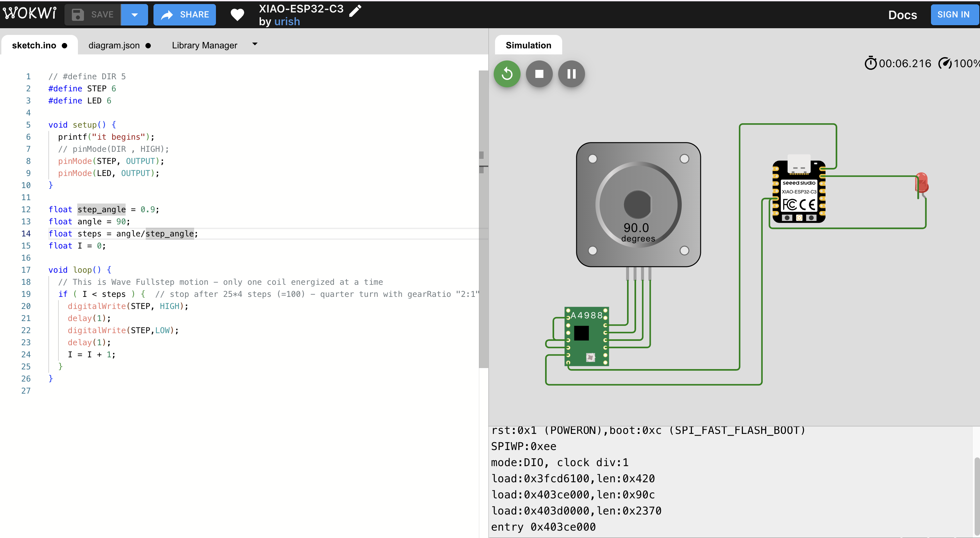
Task: Select the A4988 driver board
Action: (x=586, y=337)
